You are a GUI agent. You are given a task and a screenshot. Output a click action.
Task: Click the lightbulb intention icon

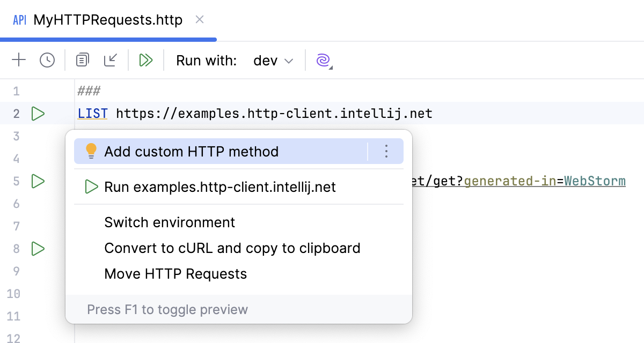pyautogui.click(x=91, y=151)
